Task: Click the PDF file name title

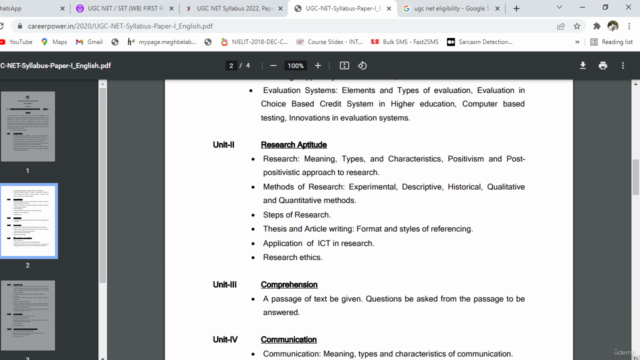Action: click(x=56, y=66)
